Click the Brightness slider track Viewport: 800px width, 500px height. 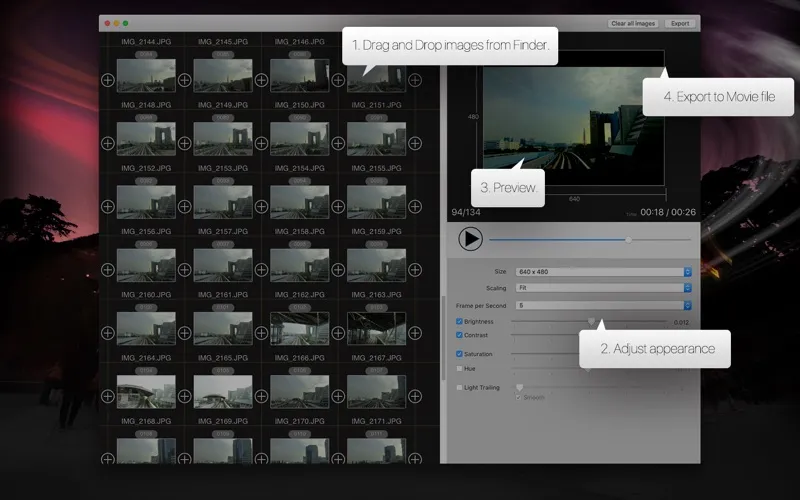tap(589, 321)
